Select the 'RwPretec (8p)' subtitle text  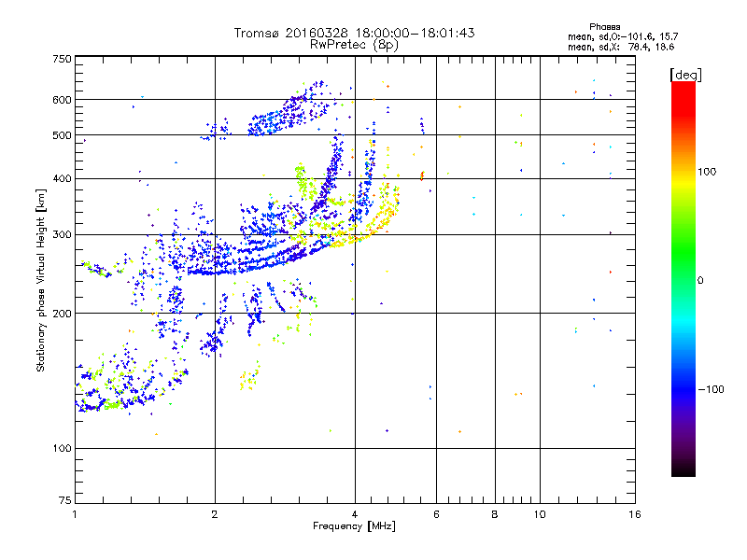pos(354,45)
